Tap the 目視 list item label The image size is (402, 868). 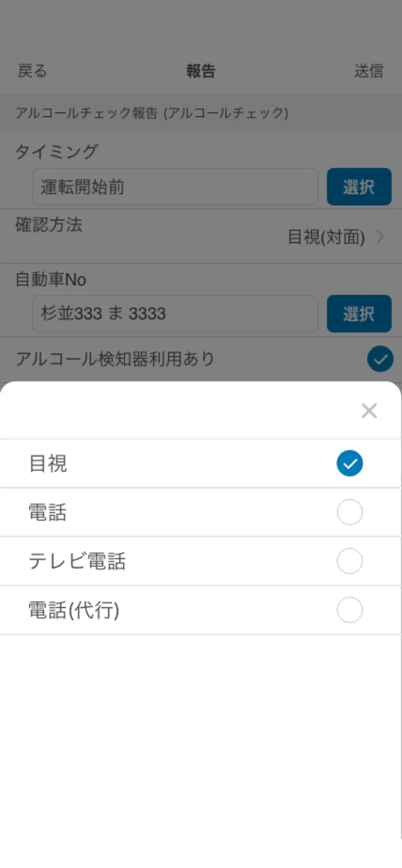tap(48, 463)
